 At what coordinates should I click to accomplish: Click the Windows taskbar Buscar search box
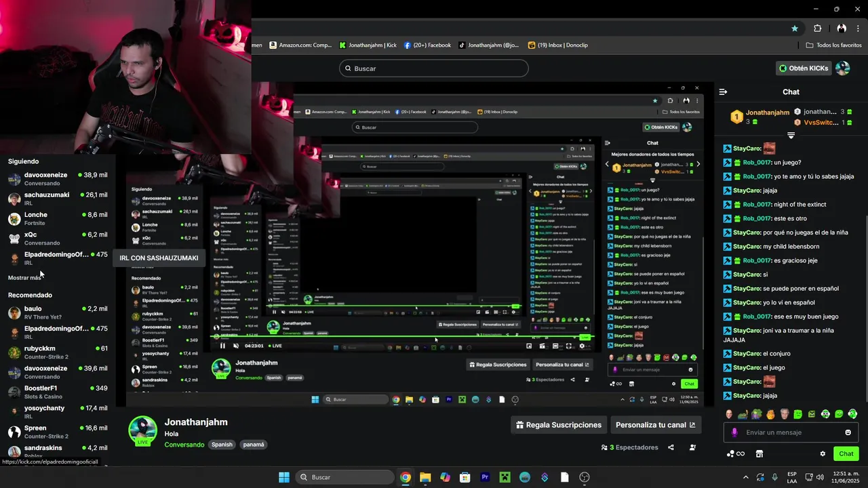(x=344, y=477)
